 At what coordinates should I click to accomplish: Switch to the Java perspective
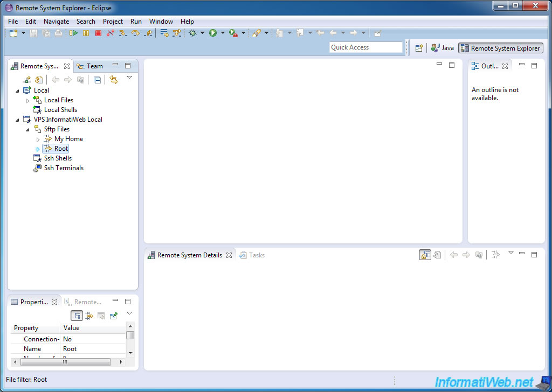point(443,48)
